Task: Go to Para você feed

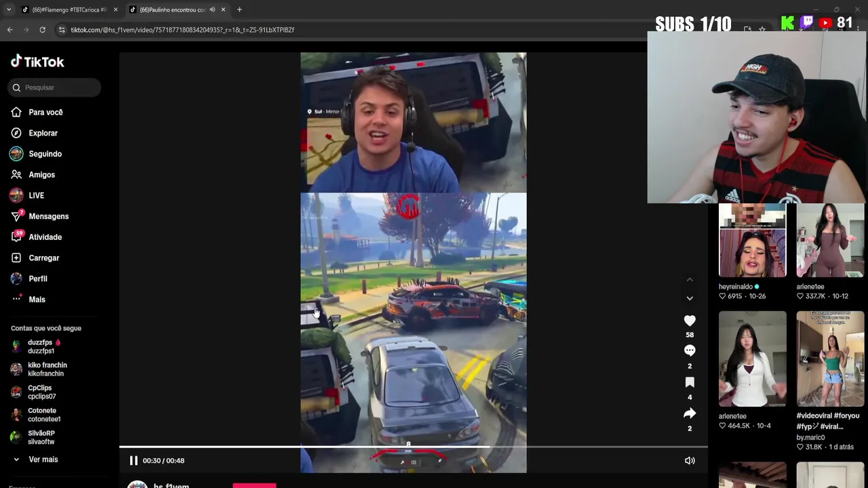Action: pyautogui.click(x=45, y=113)
